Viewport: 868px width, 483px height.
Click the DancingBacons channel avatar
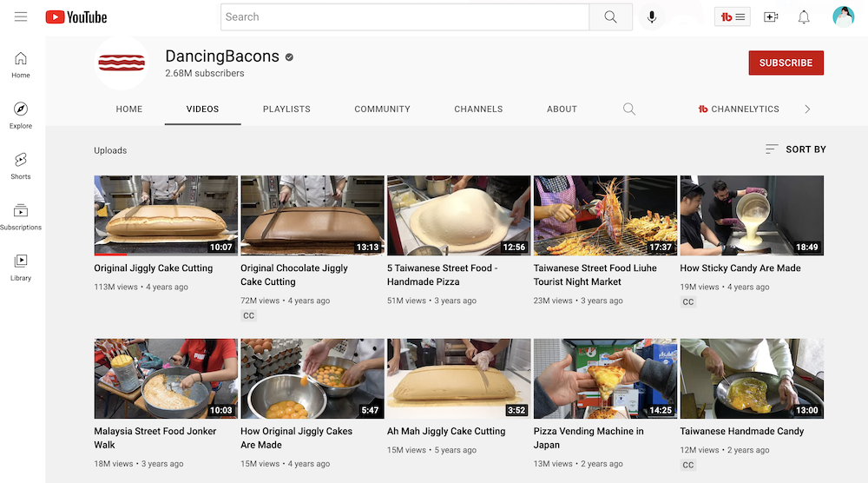tap(122, 63)
